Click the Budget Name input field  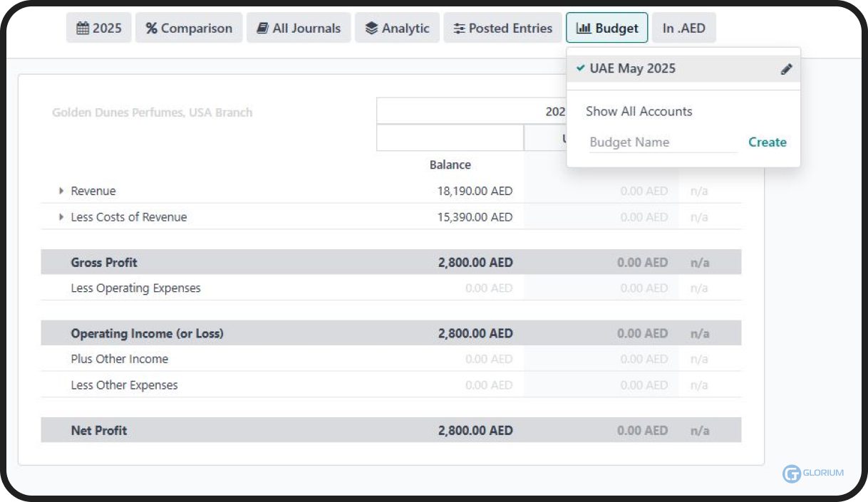coord(662,142)
